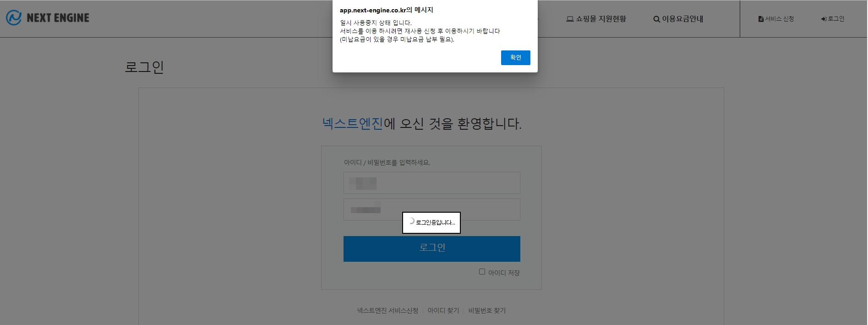The width and height of the screenshot is (868, 325).
Task: Open the 아이디 찾기 link
Action: click(443, 310)
